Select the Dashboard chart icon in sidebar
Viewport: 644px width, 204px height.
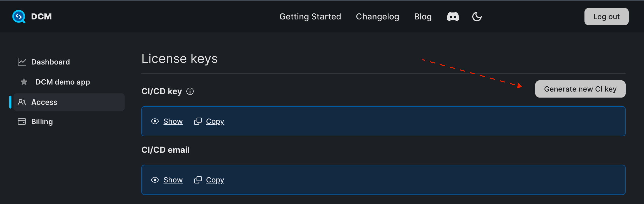(22, 62)
